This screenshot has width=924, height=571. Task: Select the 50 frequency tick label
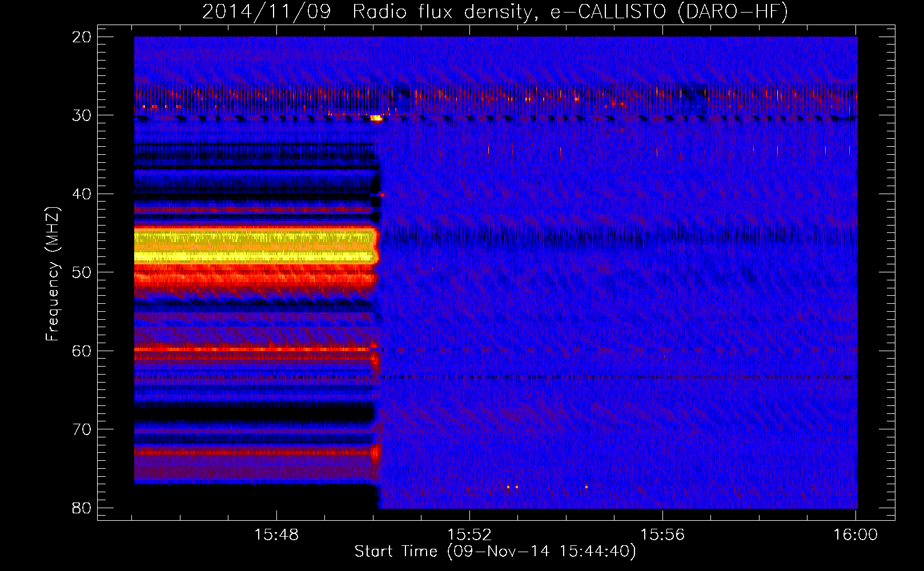82,272
